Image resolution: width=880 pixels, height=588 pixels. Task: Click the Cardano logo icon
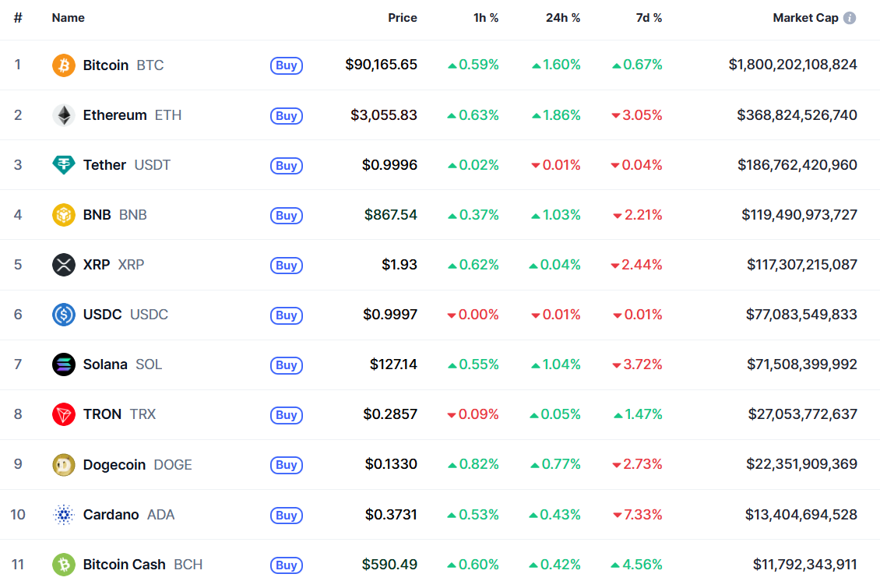pyautogui.click(x=64, y=515)
